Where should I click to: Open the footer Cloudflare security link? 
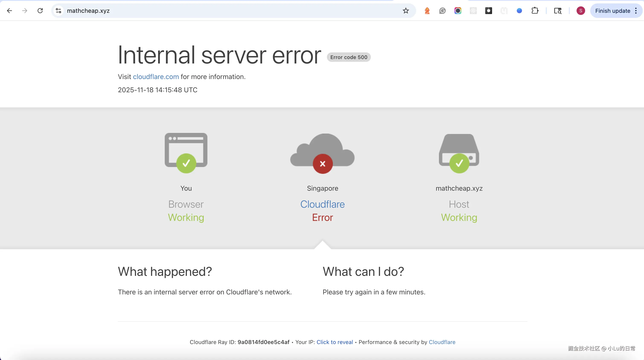click(442, 342)
